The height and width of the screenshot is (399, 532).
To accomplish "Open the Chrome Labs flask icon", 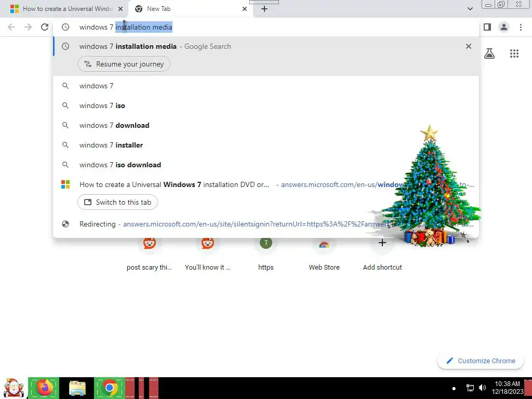I will click(x=489, y=54).
